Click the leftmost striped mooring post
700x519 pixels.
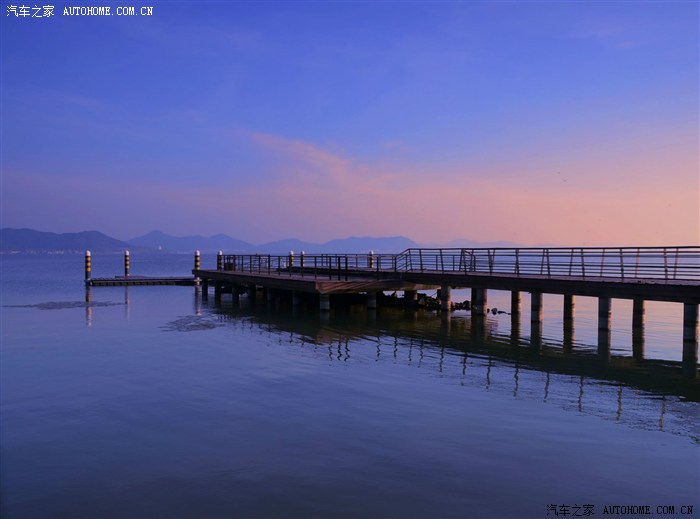(88, 265)
